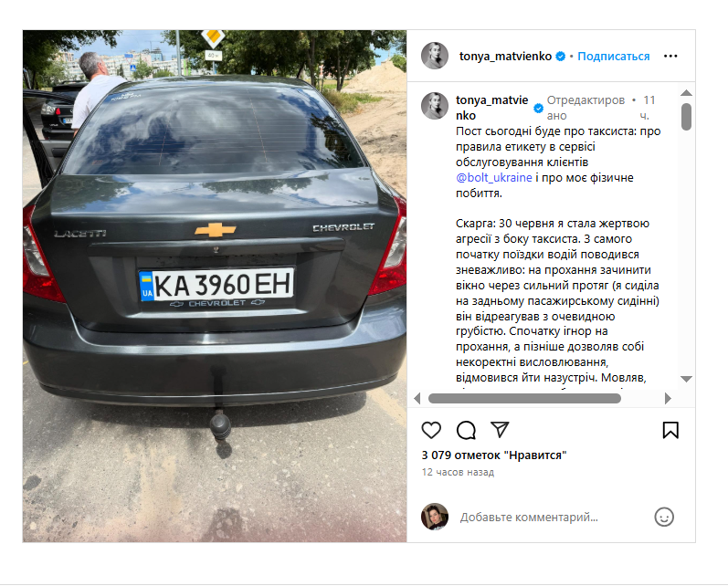728x586 pixels.
Task: Open the @bolt_ukraine mention link
Action: [x=494, y=178]
